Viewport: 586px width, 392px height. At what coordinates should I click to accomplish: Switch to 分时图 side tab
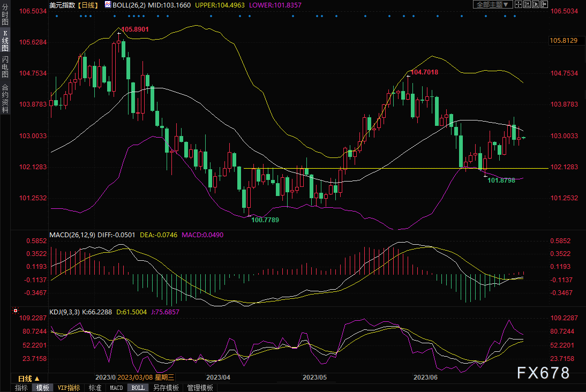[5, 17]
